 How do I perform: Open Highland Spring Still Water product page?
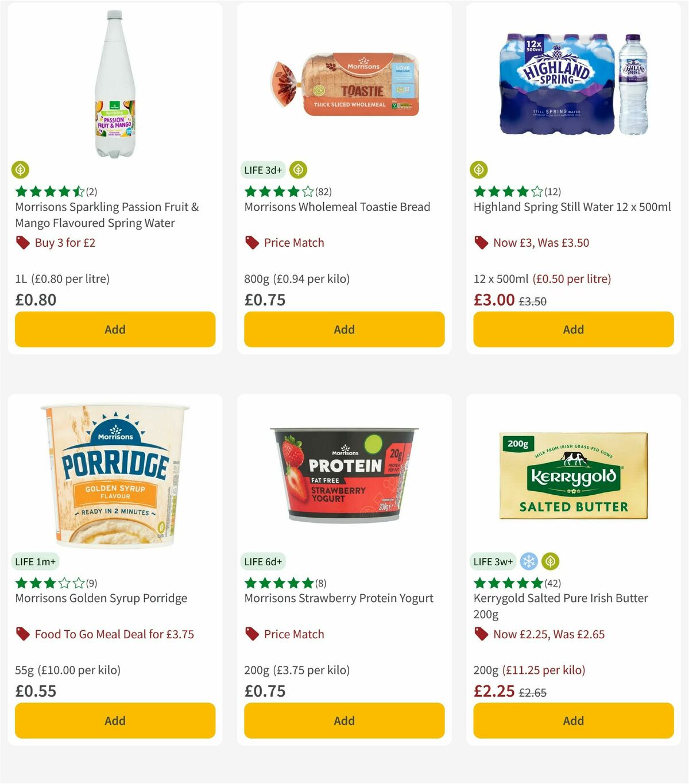tap(572, 207)
